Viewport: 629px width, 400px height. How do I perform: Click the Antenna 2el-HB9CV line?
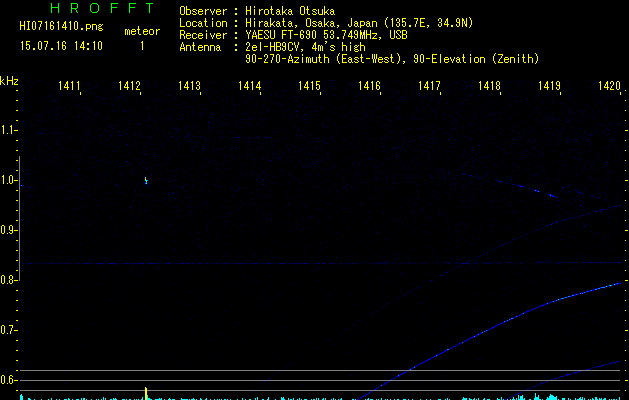point(272,47)
